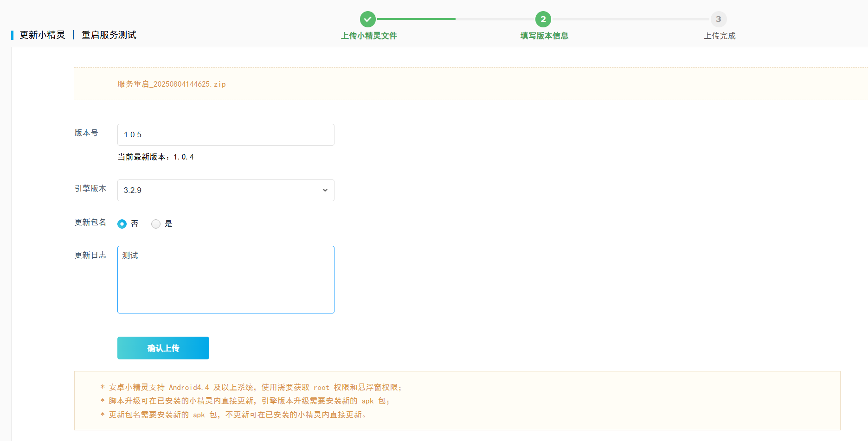
Task: Click the 更新包名 label
Action: pyautogui.click(x=90, y=223)
